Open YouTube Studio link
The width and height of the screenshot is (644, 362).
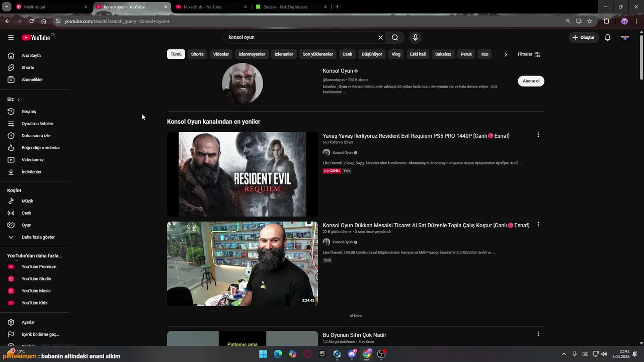pyautogui.click(x=35, y=279)
